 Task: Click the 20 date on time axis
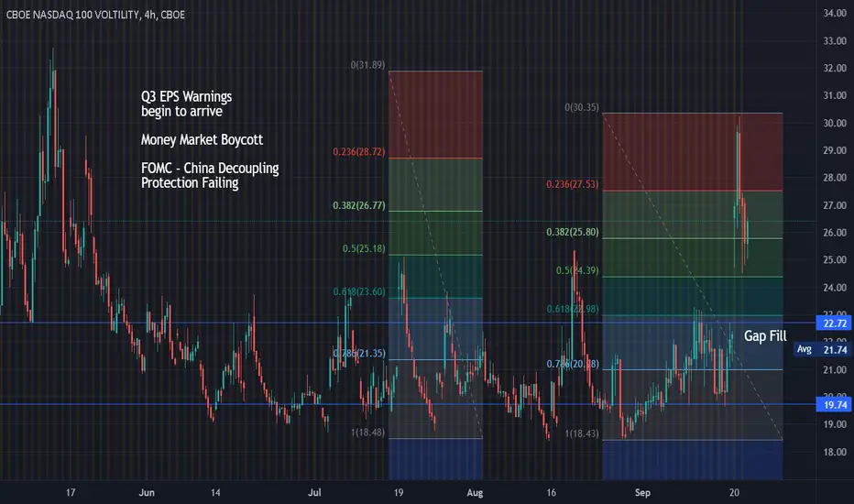[x=734, y=493]
